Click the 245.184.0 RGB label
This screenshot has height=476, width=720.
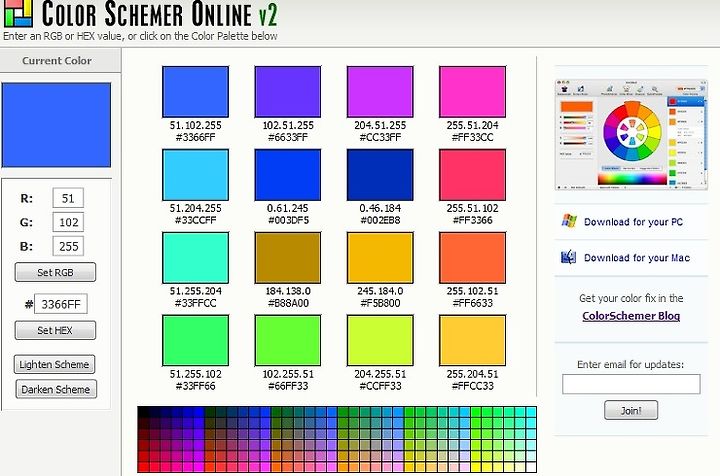coord(380,291)
